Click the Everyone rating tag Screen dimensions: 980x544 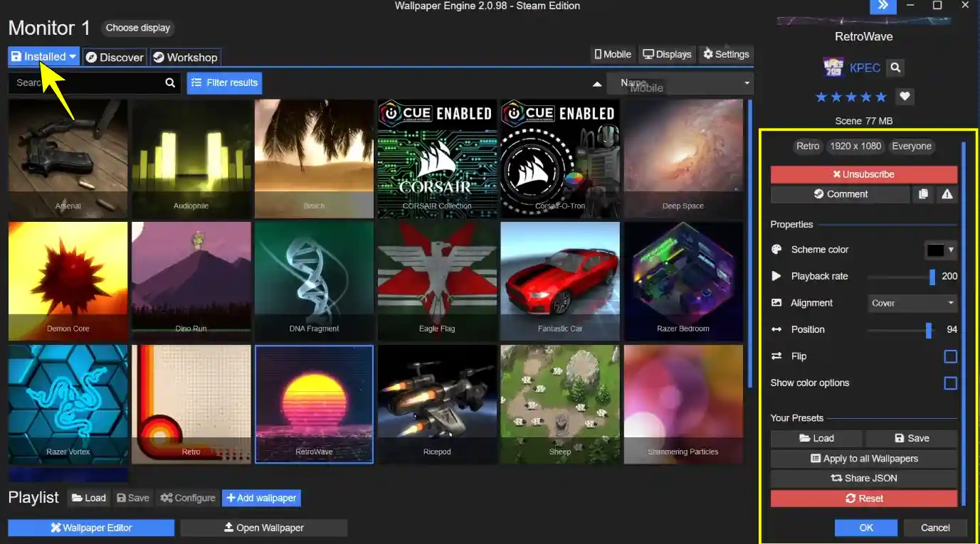pyautogui.click(x=912, y=146)
